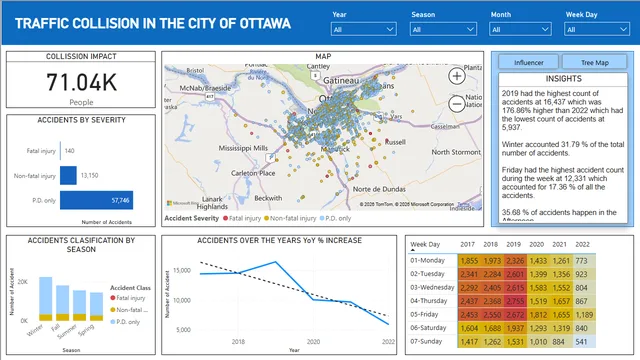This screenshot has width=640, height=360.
Task: Click the INSIGHTS panel heading
Action: pos(563,79)
